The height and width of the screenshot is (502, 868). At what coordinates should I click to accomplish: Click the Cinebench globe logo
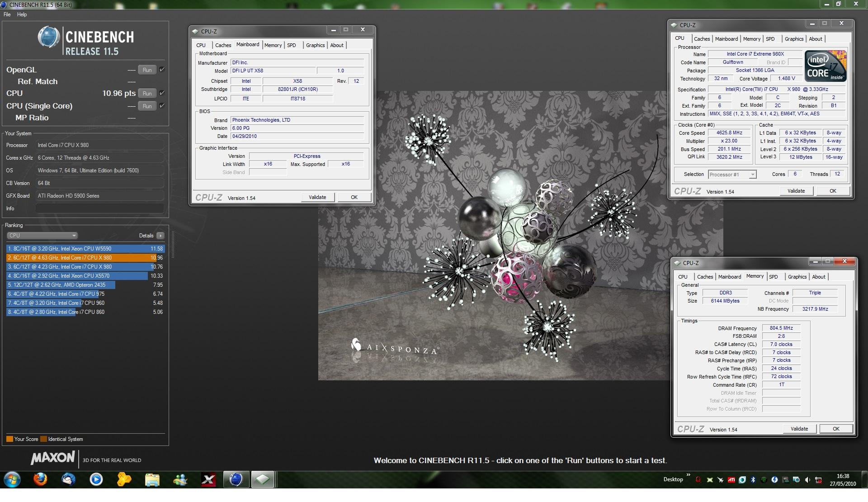[x=48, y=37]
